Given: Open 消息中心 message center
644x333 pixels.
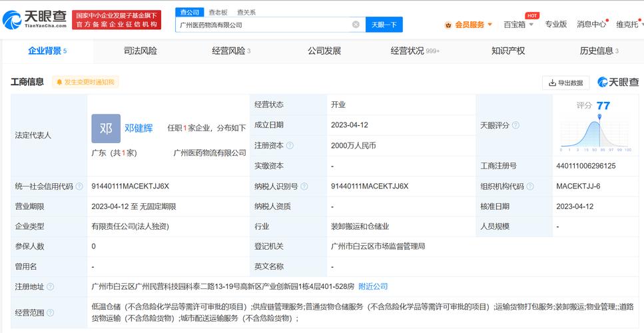Looking at the screenshot, I should [x=591, y=24].
